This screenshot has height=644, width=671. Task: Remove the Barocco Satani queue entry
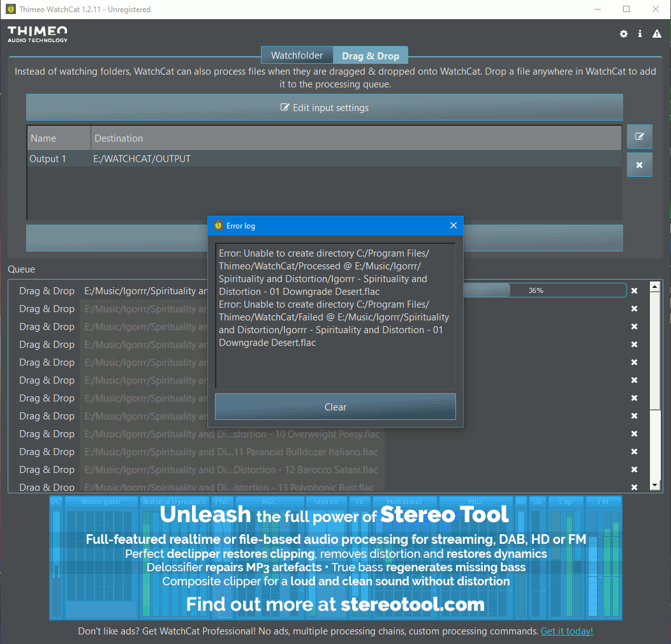click(634, 470)
